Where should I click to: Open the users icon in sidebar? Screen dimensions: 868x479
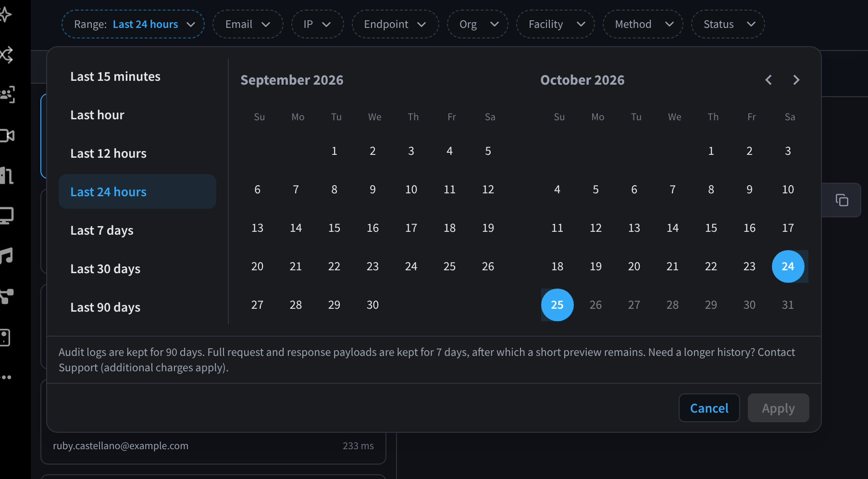(x=7, y=95)
